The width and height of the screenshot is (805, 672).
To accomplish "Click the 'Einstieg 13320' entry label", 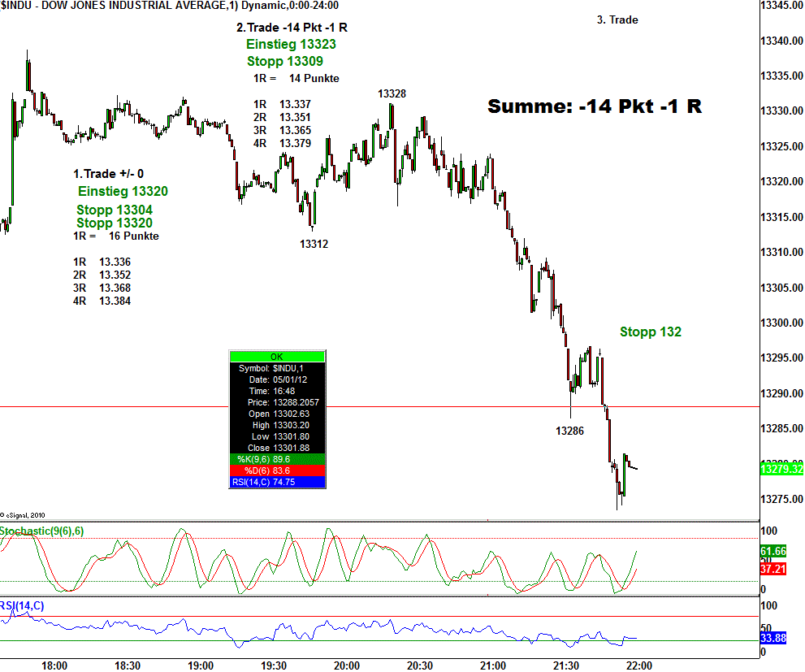I will (123, 192).
